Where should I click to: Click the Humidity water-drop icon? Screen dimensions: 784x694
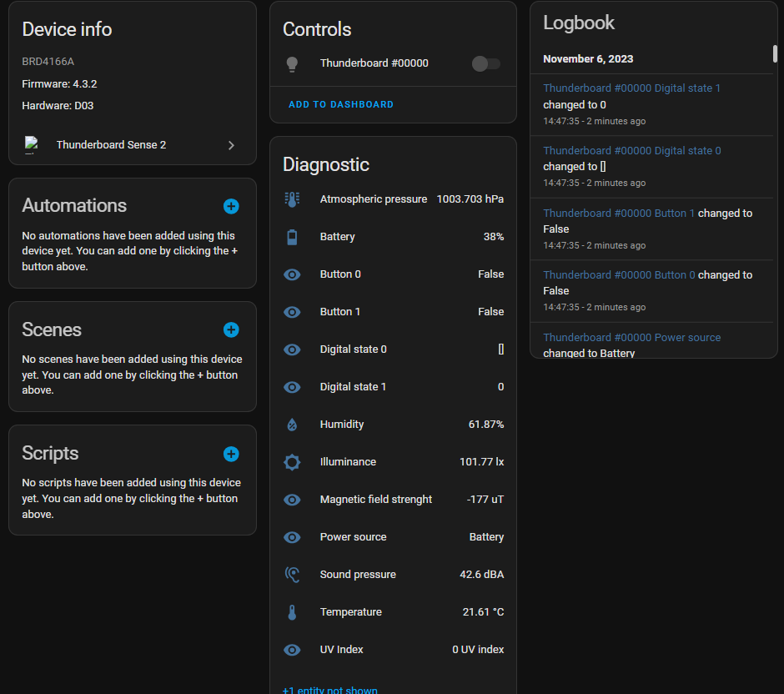pos(292,425)
